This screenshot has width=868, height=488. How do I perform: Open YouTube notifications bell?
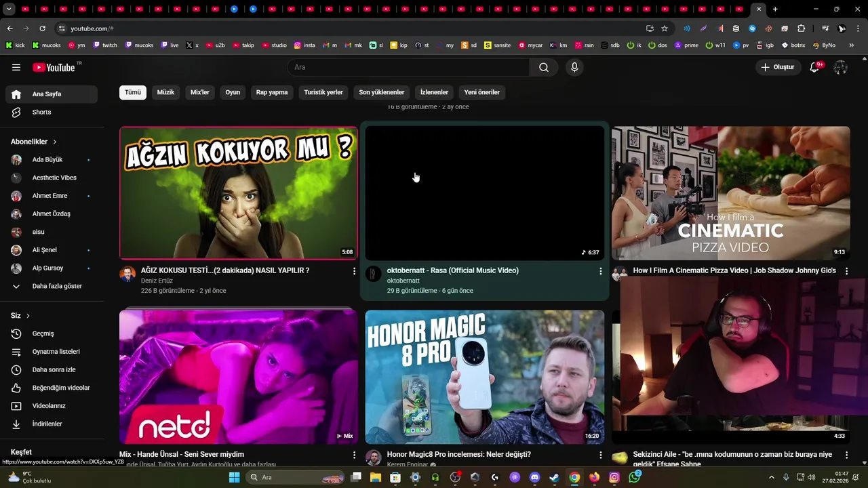click(x=815, y=67)
